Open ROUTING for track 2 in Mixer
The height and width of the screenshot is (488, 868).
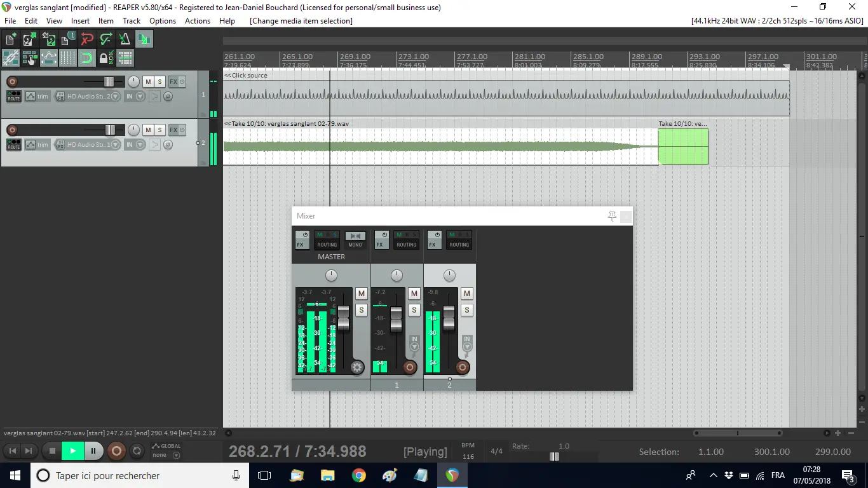pos(459,240)
